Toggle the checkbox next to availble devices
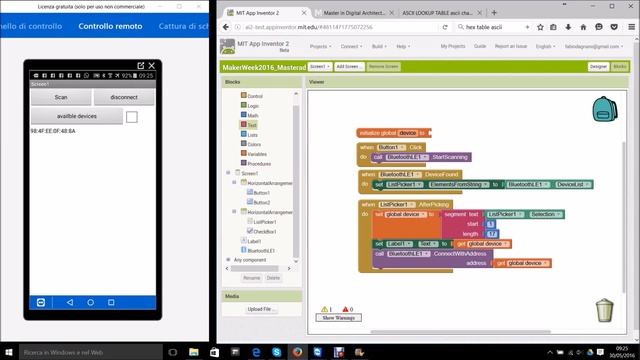 [131, 117]
